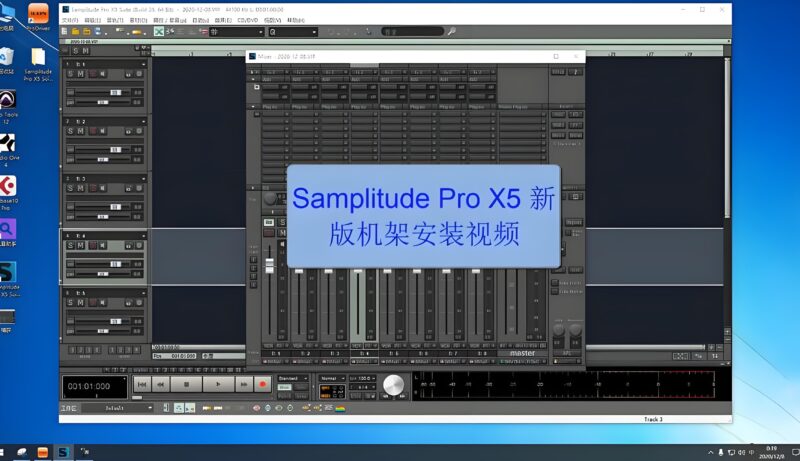800x461 pixels.
Task: Expand the track 2 header dropdown arrow
Action: pyautogui.click(x=144, y=121)
